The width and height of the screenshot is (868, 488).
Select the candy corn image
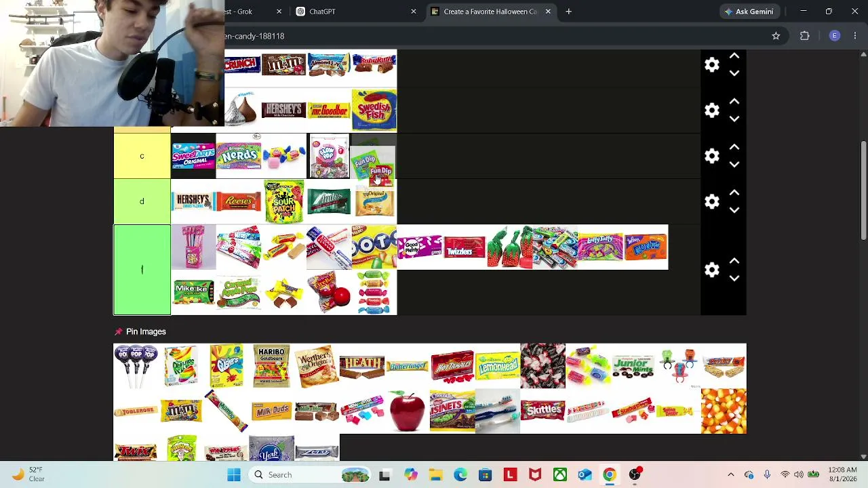click(x=724, y=411)
